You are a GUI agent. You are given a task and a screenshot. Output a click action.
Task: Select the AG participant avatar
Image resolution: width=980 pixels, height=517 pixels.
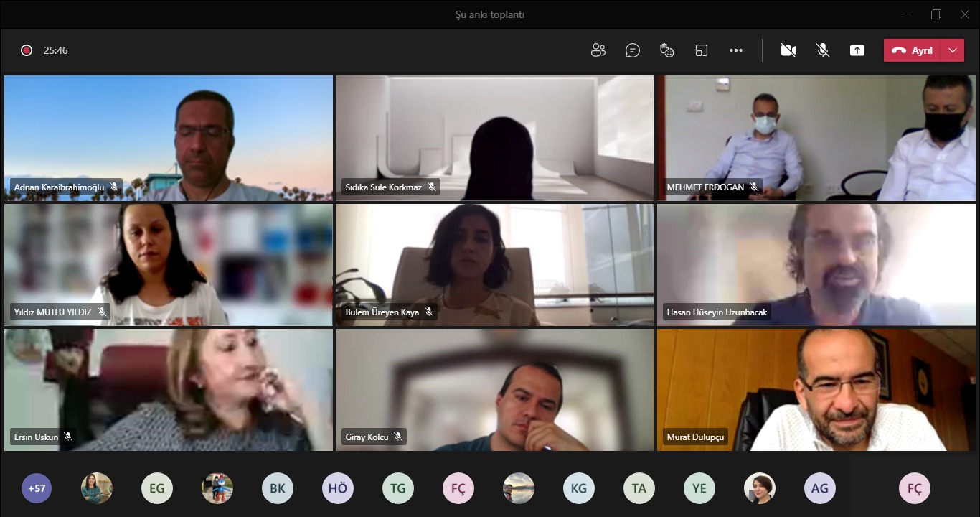(x=820, y=488)
